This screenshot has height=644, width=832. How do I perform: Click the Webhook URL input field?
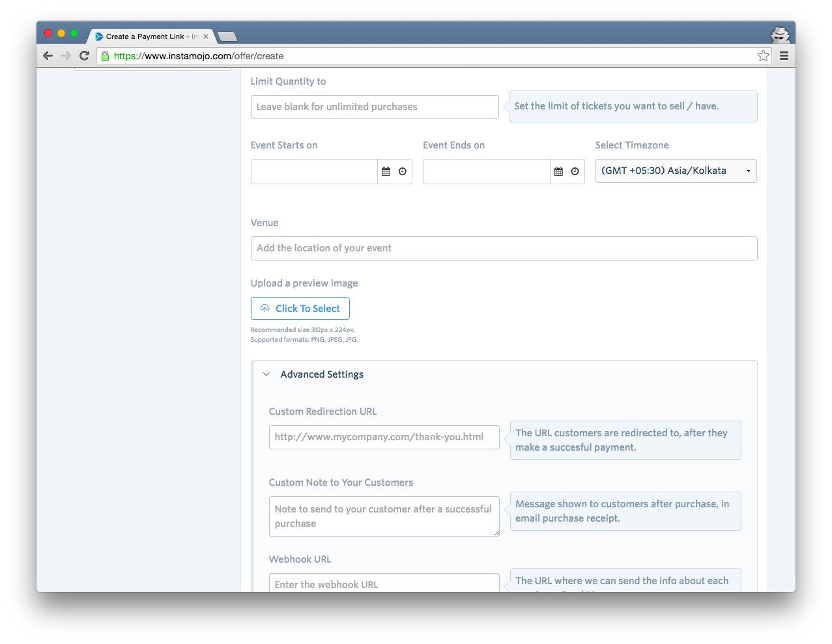click(384, 583)
